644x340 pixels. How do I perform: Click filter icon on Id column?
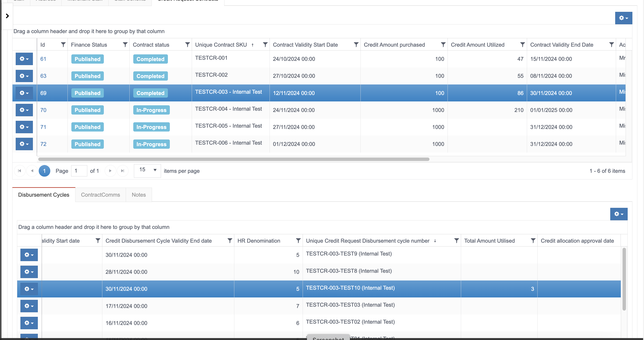63,45
